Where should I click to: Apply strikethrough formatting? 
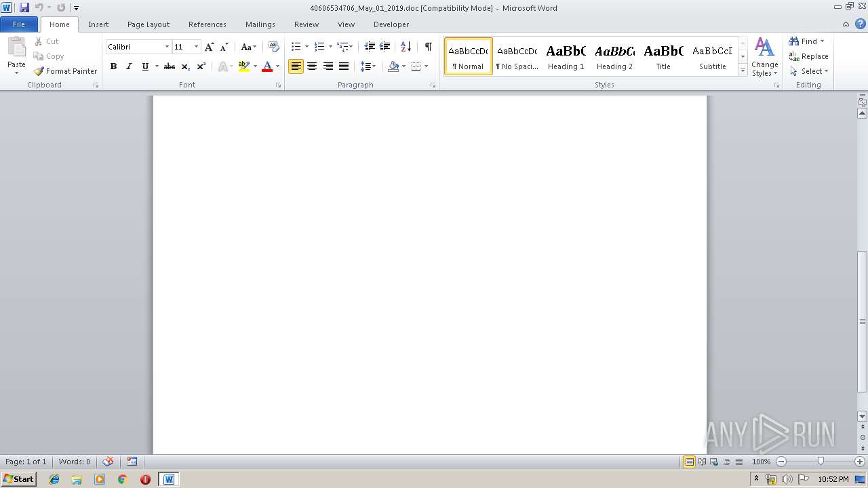[x=170, y=66]
